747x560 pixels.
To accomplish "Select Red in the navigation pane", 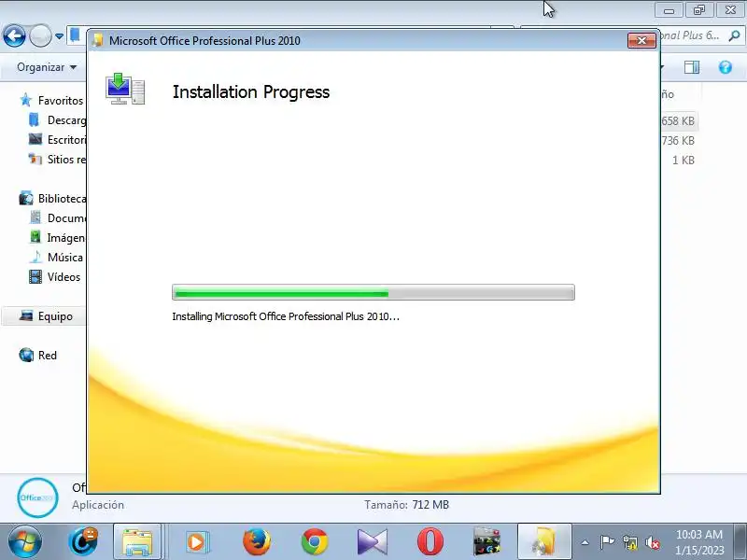I will 48,356.
